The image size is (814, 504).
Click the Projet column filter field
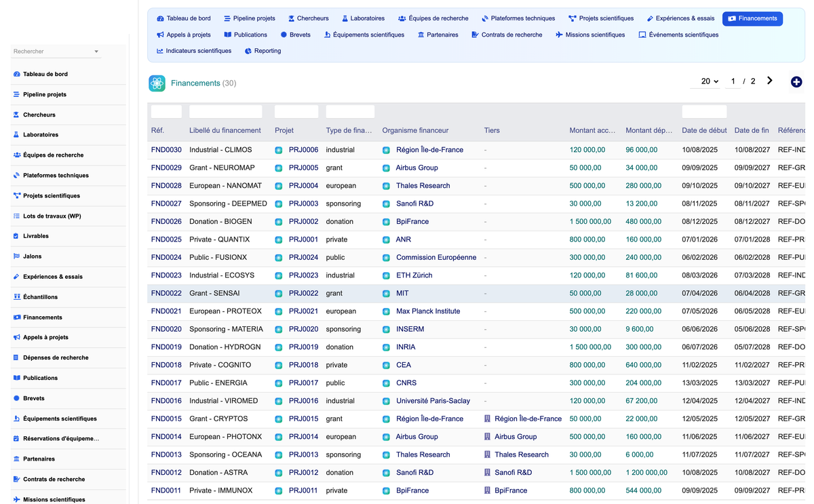tap(296, 112)
